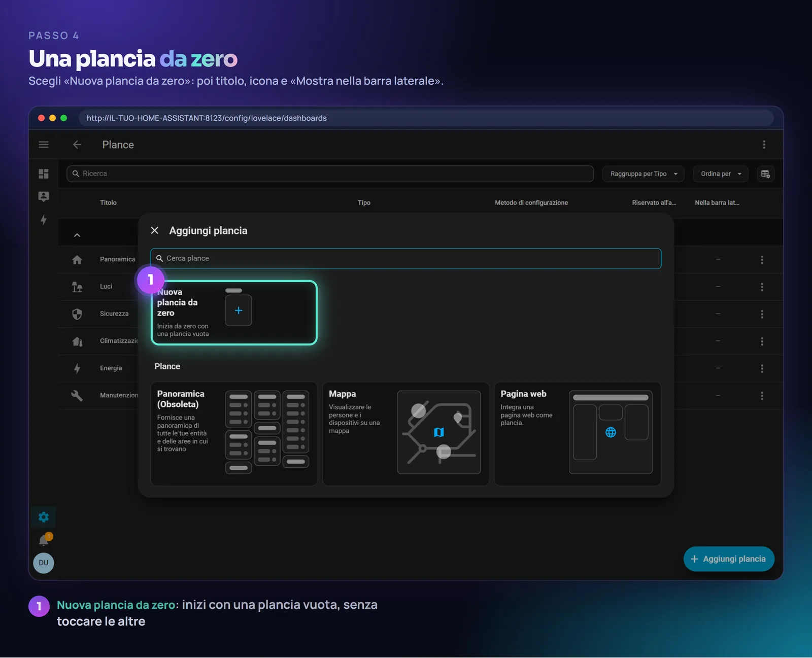The width and height of the screenshot is (812, 658).
Task: Sort by Metodo di configurazione header
Action: tap(531, 202)
